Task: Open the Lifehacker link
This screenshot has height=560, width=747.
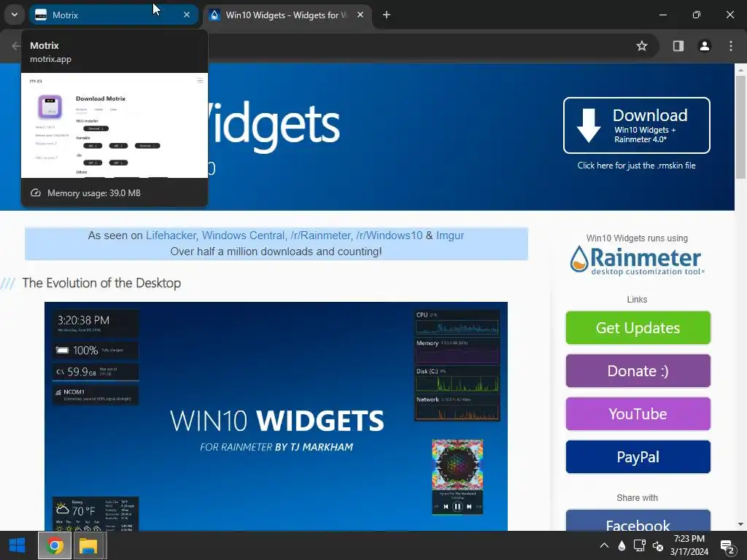Action: coord(171,236)
